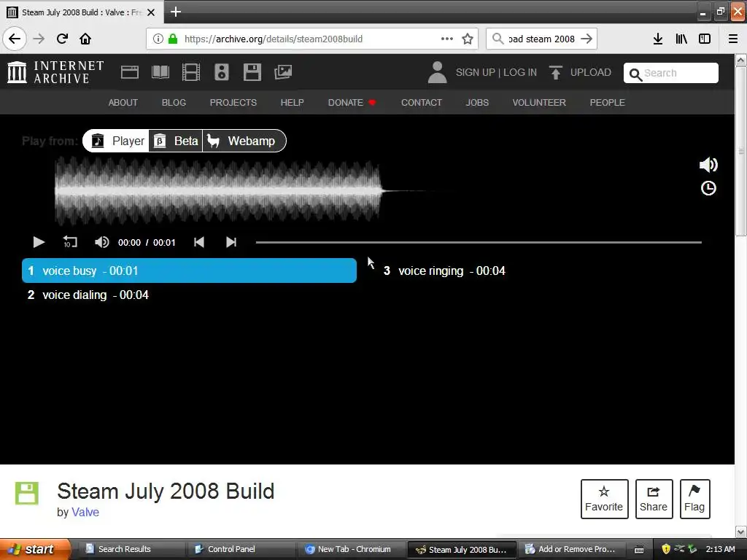Click the page scrollbar down arrow
The width and height of the screenshot is (747, 560).
[x=741, y=532]
